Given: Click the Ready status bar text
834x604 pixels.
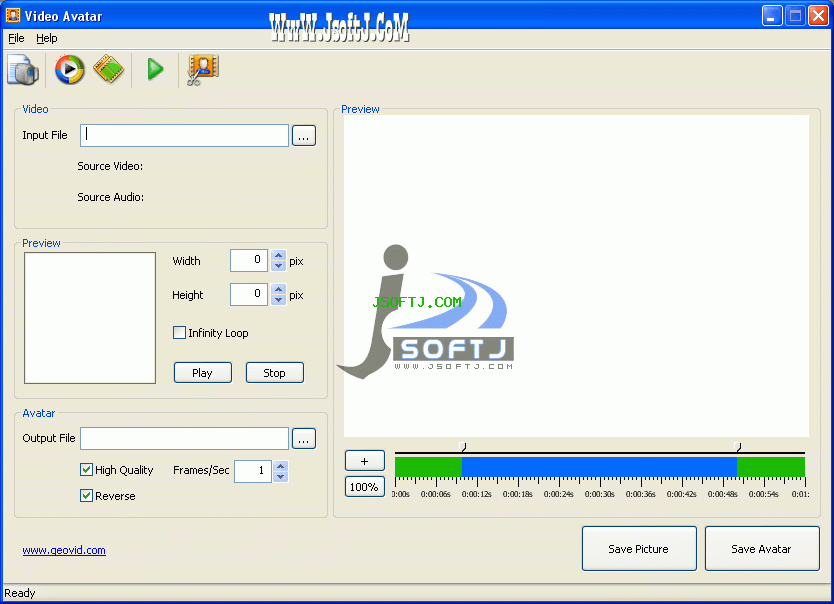Looking at the screenshot, I should (20, 593).
